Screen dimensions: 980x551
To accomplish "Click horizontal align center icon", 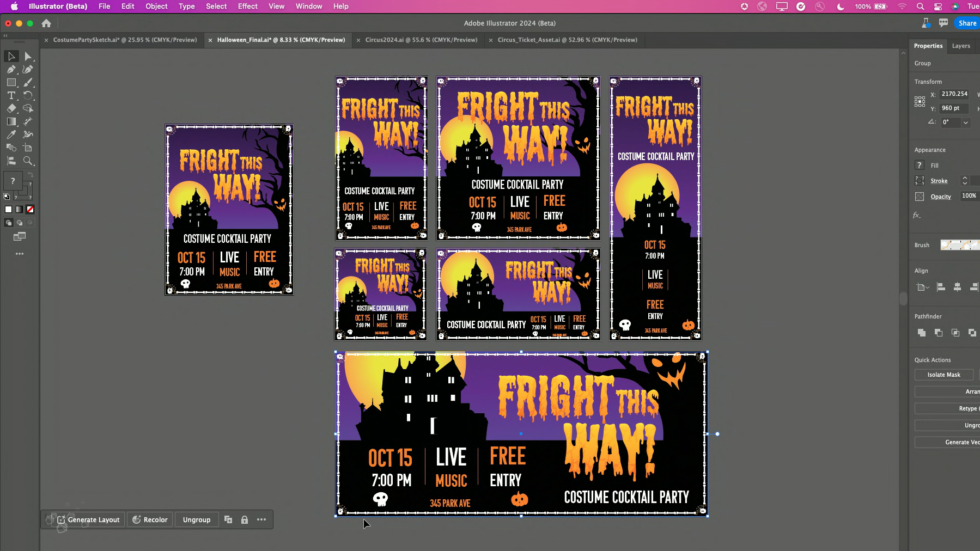I will [x=957, y=287].
